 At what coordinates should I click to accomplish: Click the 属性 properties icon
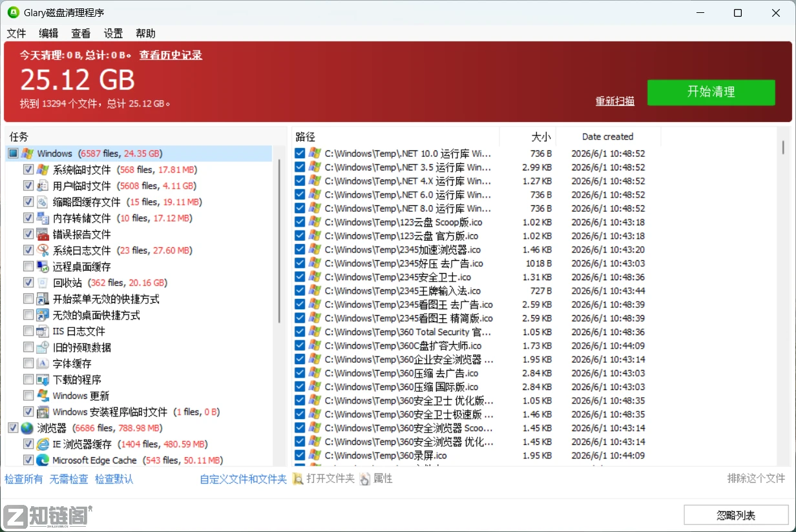[x=365, y=479]
